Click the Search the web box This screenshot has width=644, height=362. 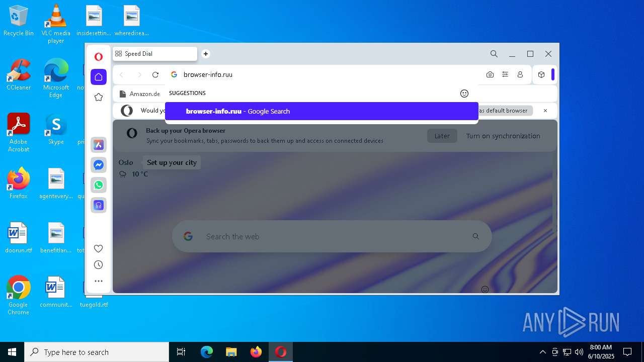332,236
